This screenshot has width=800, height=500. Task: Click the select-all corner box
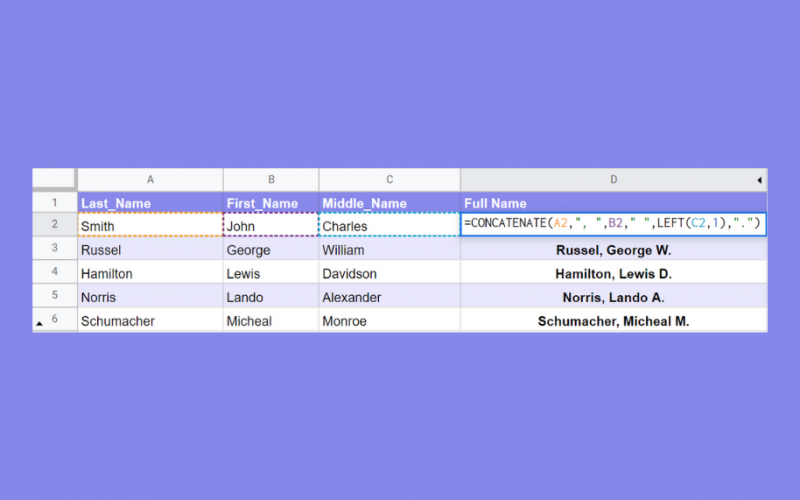[x=55, y=179]
